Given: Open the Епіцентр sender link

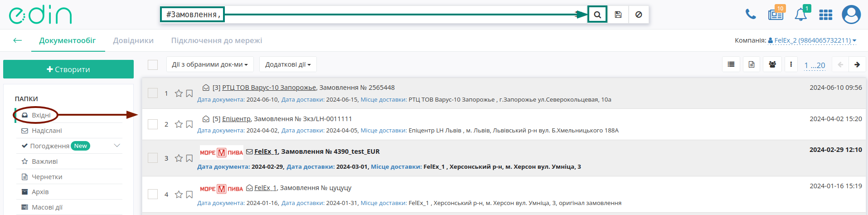Looking at the screenshot, I should pos(236,119).
